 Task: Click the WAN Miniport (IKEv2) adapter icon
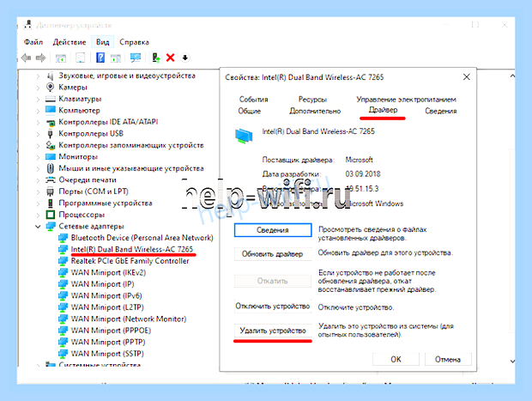63,272
